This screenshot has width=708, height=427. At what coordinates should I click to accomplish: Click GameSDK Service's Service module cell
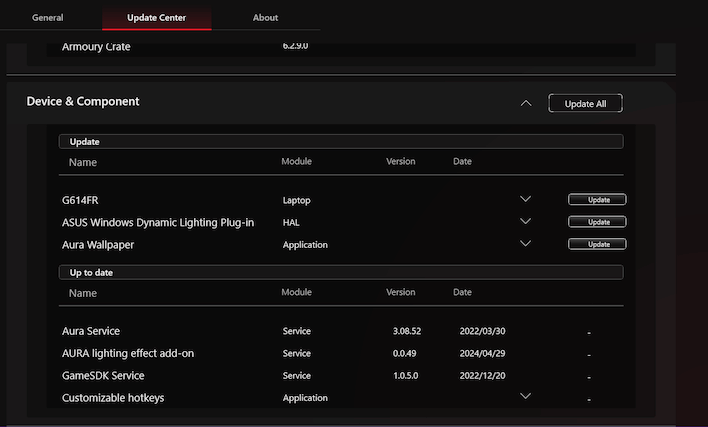coord(296,376)
